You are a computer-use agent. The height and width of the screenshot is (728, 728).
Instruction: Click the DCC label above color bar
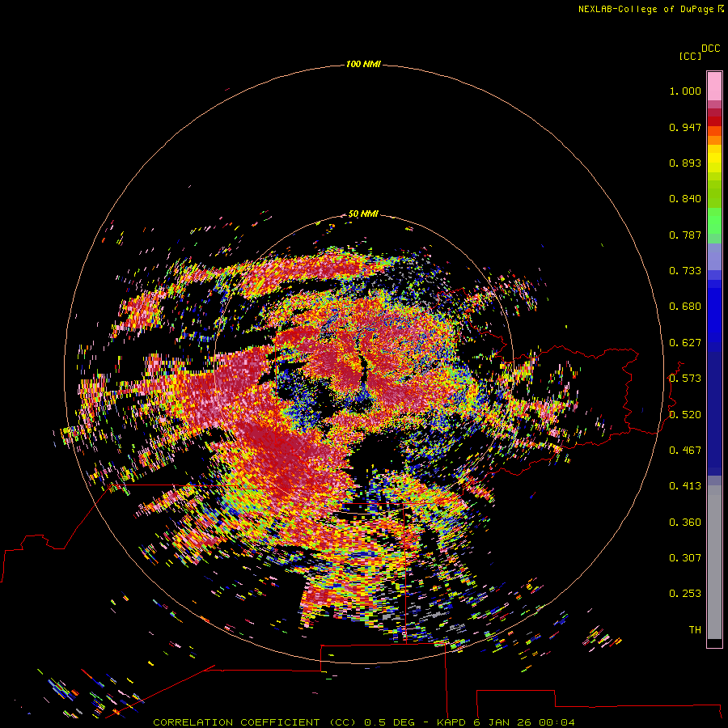[710, 49]
